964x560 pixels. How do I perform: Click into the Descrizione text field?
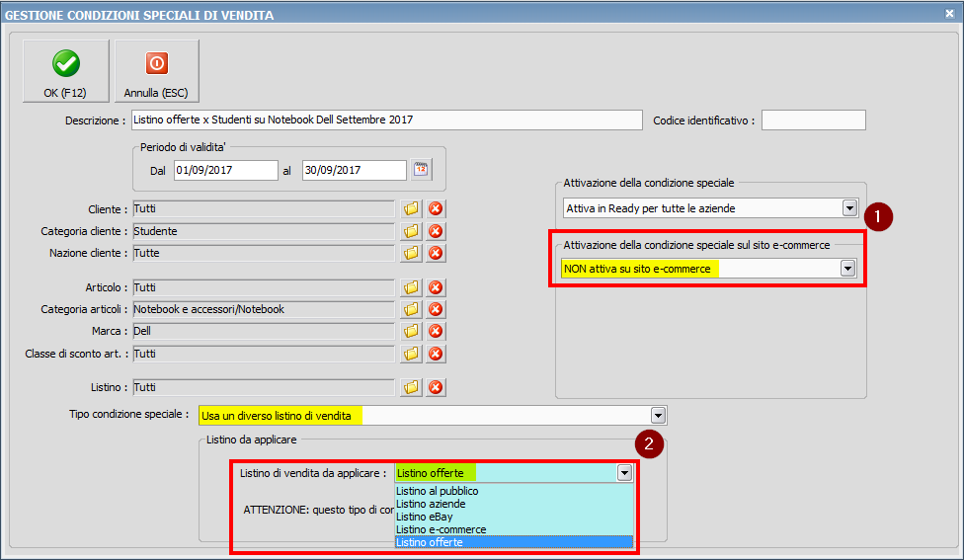click(x=386, y=120)
